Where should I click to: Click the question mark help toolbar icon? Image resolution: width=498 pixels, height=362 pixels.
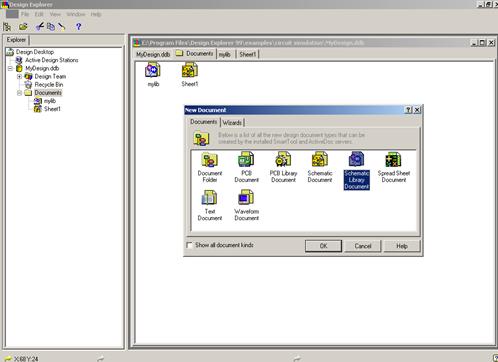[78, 27]
